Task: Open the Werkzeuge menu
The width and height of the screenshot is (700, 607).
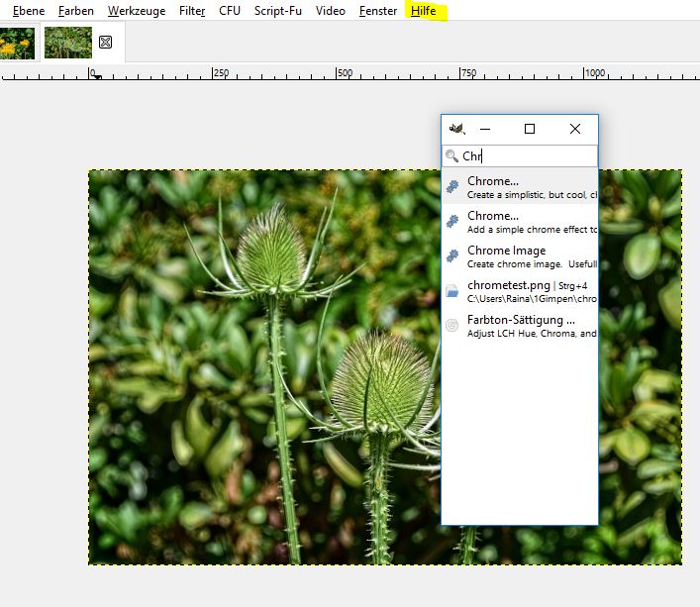Action: tap(137, 11)
